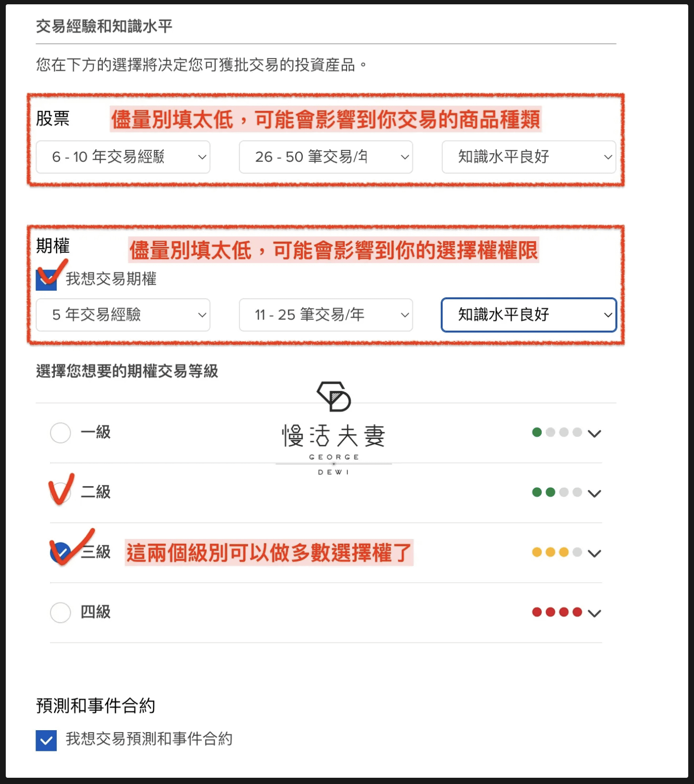Select the 三級 options level radio button
The width and height of the screenshot is (694, 784).
[61, 552]
